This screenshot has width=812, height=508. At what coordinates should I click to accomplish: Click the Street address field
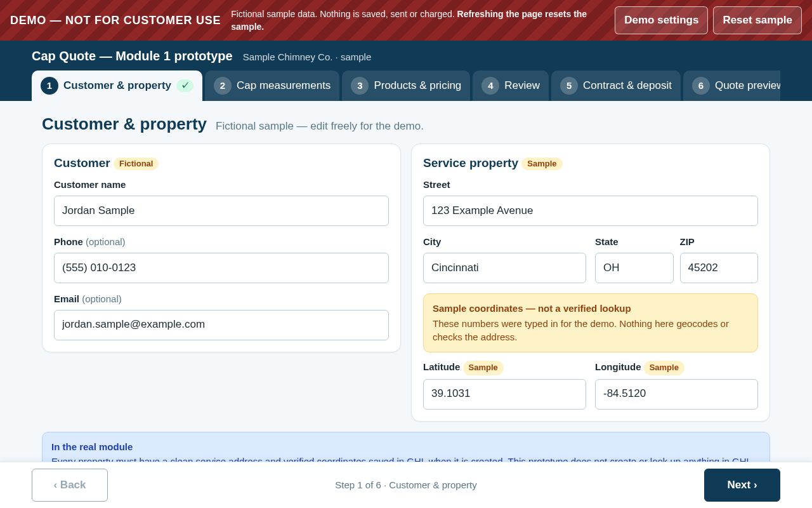click(591, 211)
